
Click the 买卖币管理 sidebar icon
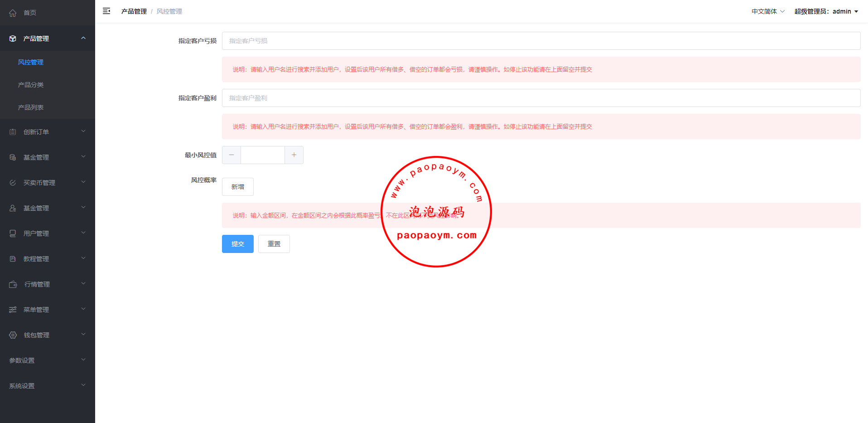point(13,183)
